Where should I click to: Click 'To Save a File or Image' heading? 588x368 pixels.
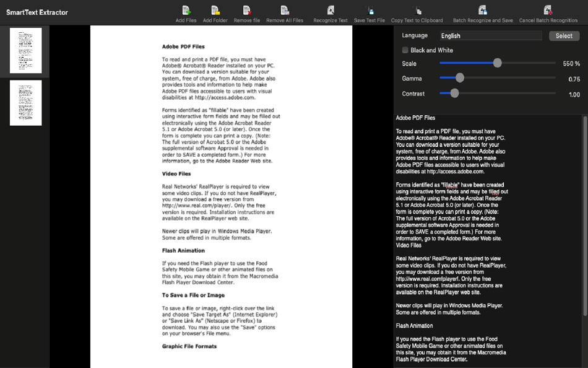coord(193,295)
